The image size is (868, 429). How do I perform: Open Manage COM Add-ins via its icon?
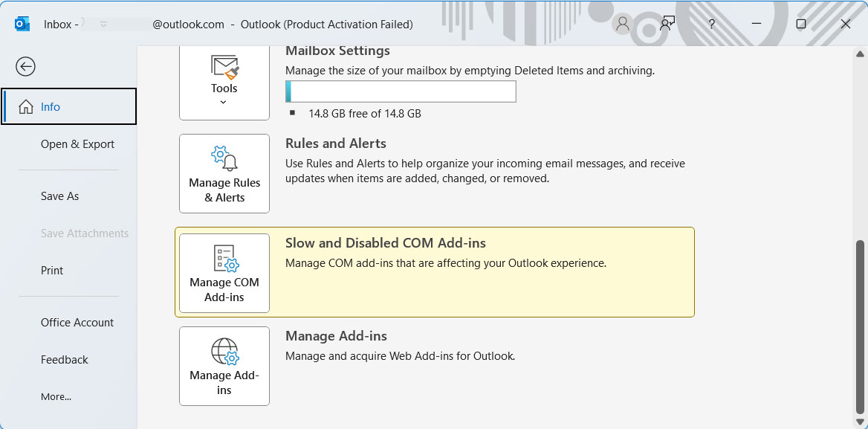point(224,259)
